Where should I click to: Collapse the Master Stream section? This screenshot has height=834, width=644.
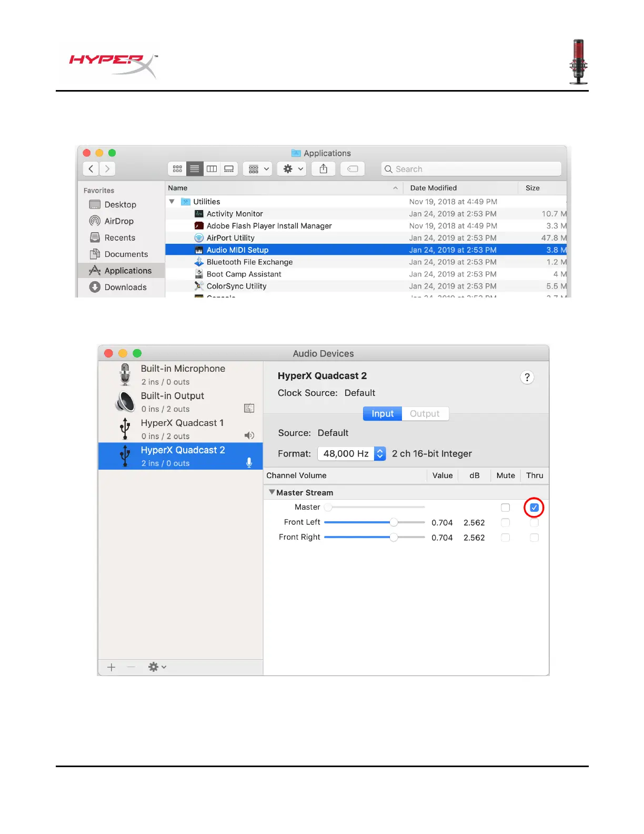(x=272, y=492)
